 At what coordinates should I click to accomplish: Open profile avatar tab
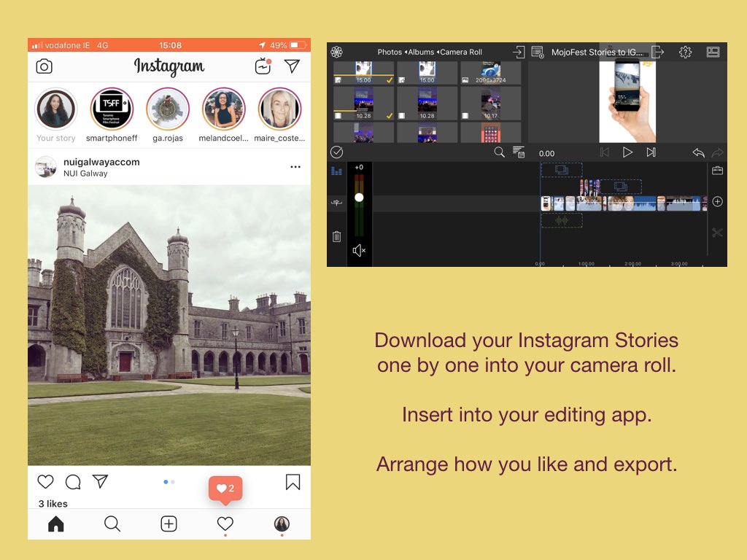(x=282, y=524)
